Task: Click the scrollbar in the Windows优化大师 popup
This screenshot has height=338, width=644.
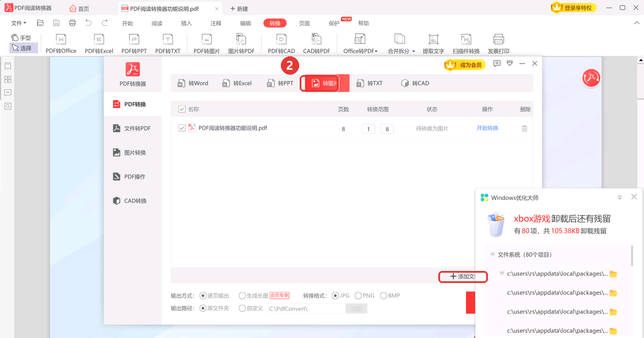Action: 632,255
